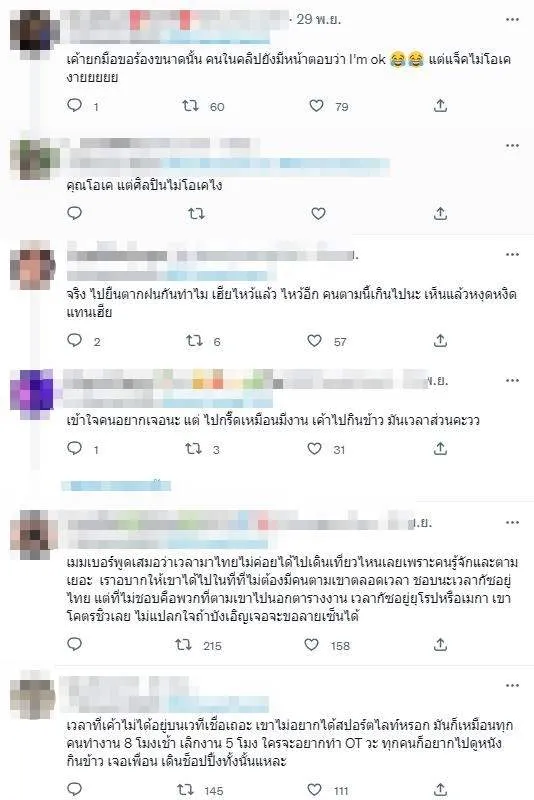Viewport: 534px width, 800px height.
Task: Retweet the post with 6 retweets
Action: [194, 340]
